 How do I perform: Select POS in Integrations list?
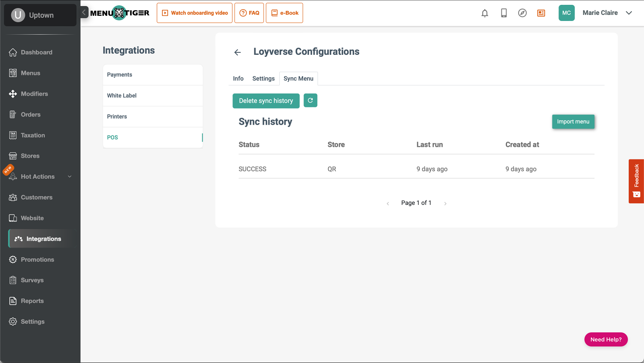pos(153,138)
